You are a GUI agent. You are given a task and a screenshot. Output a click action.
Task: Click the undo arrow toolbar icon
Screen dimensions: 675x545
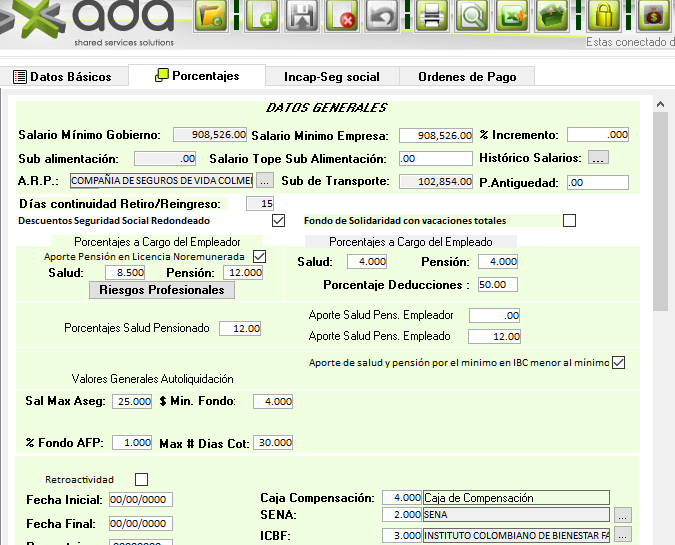pos(382,16)
